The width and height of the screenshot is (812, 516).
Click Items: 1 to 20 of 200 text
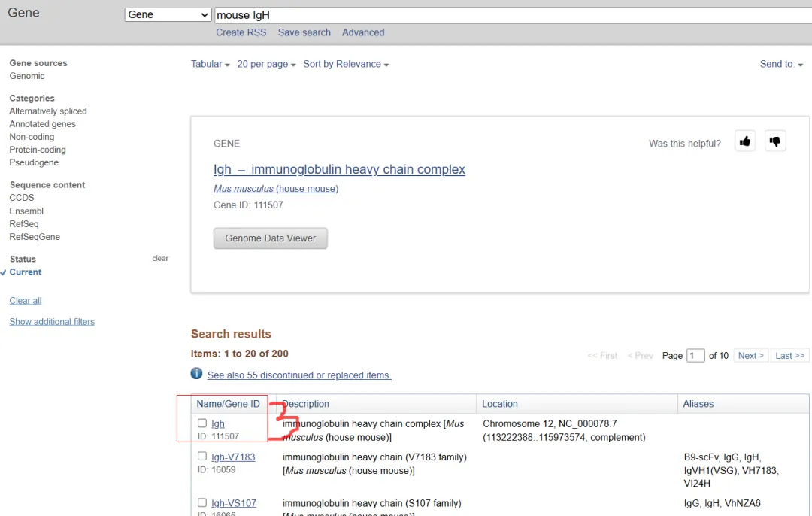[239, 354]
